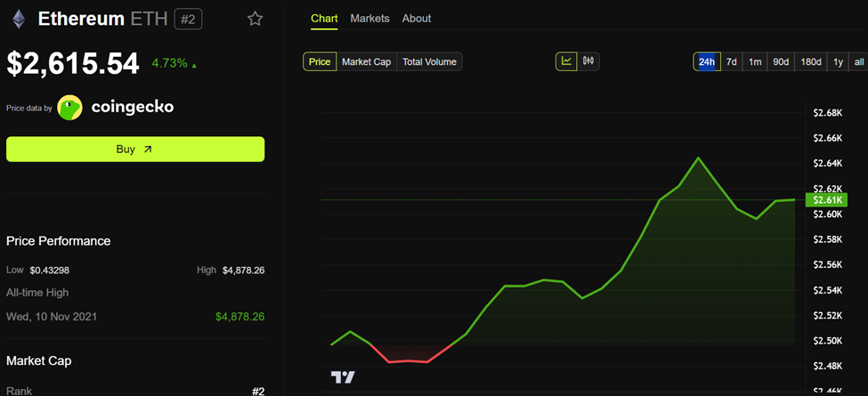Click the Market Cap section heading
This screenshot has width=868, height=396.
(39, 361)
